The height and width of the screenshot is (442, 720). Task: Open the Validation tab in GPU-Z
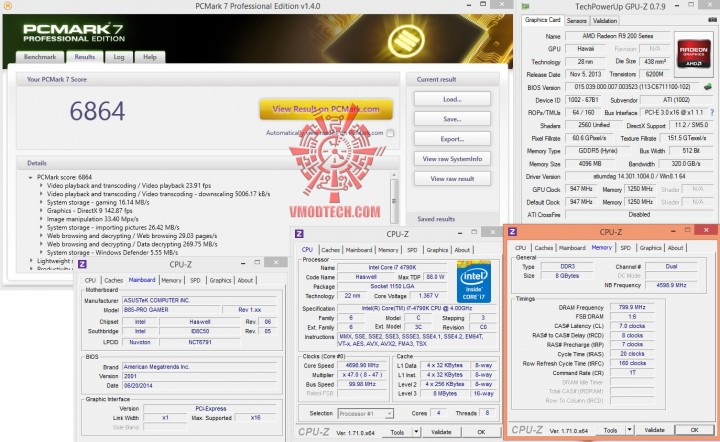[605, 21]
